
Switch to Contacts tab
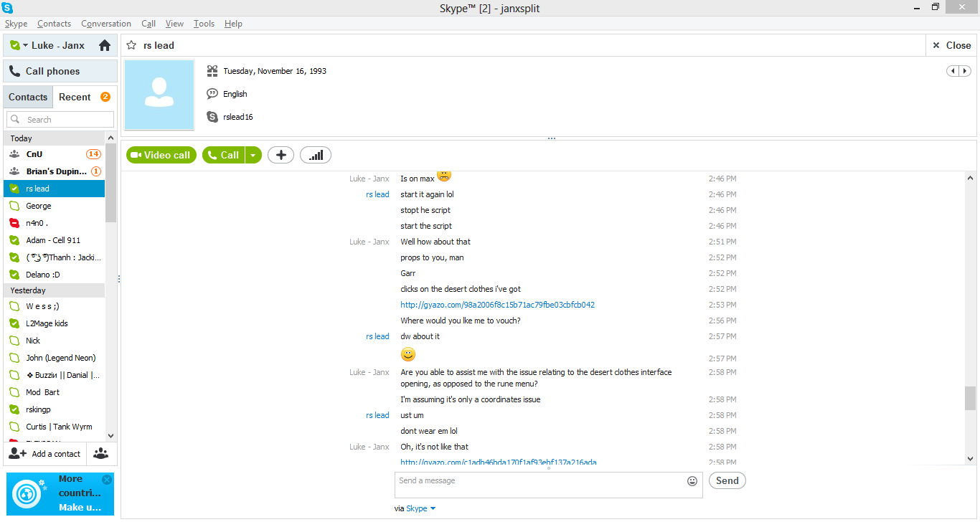pyautogui.click(x=28, y=97)
